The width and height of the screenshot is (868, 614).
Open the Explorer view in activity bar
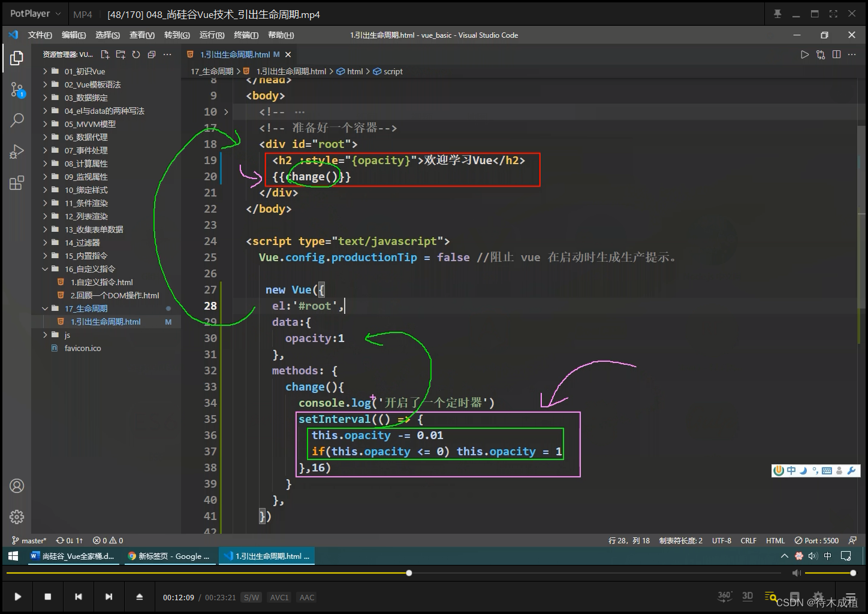17,58
